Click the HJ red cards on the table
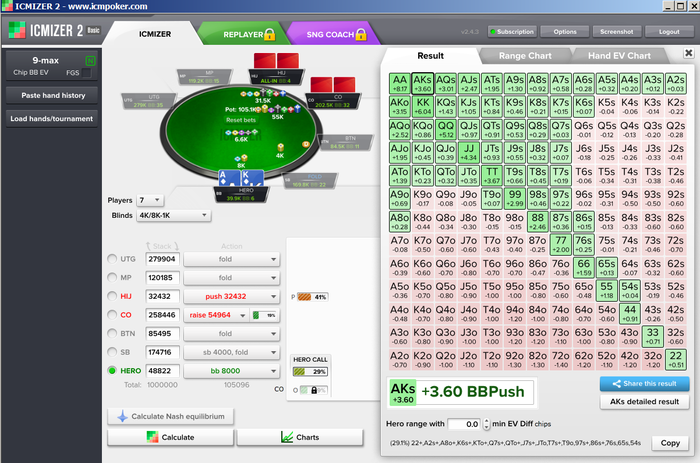Viewport: 700px width, 463px height. click(276, 60)
